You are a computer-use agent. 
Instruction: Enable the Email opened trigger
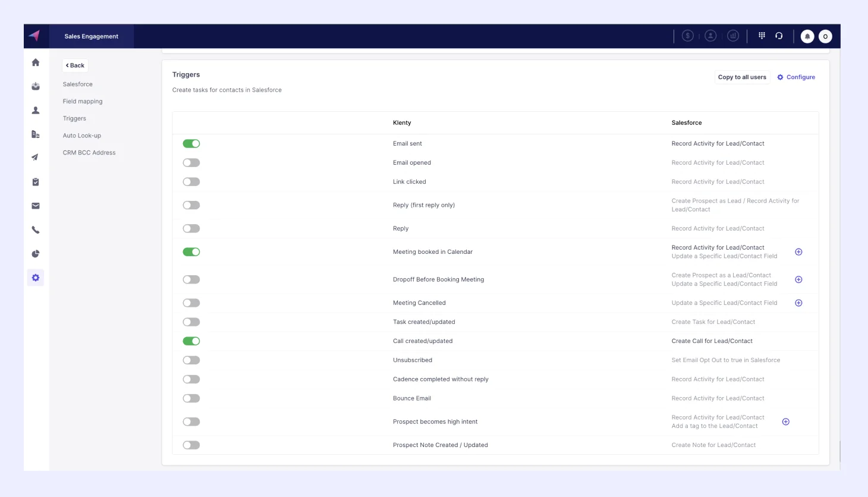tap(191, 162)
